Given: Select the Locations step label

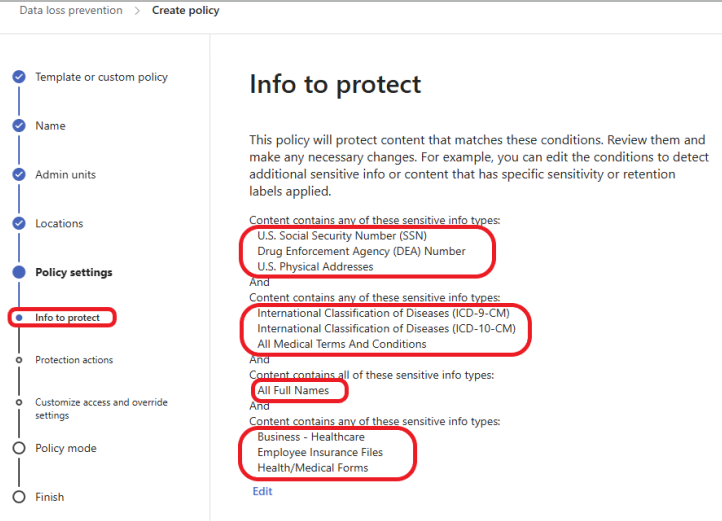Looking at the screenshot, I should [x=59, y=223].
